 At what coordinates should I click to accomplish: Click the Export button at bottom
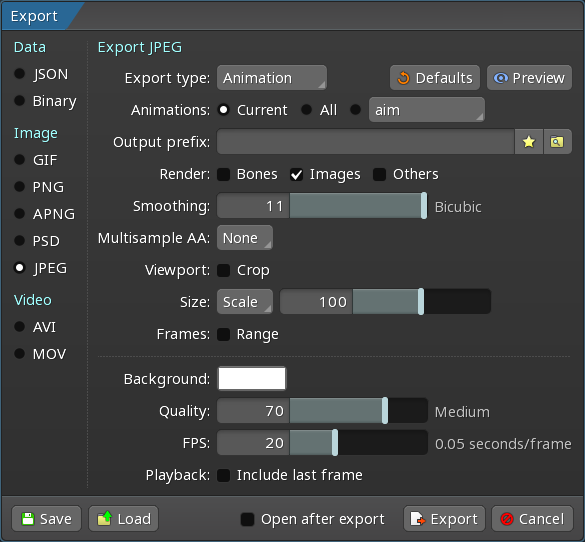[444, 518]
